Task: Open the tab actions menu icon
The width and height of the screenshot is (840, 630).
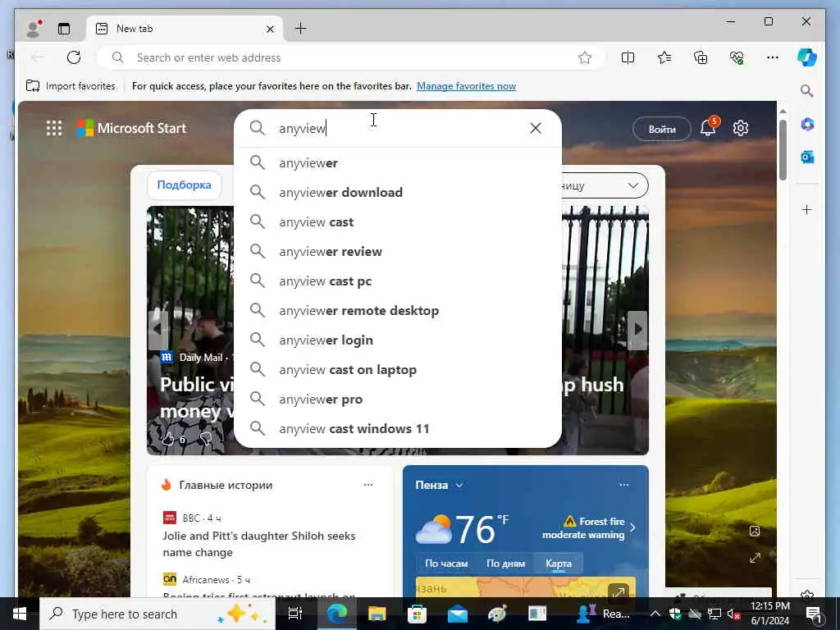Action: coord(64,29)
